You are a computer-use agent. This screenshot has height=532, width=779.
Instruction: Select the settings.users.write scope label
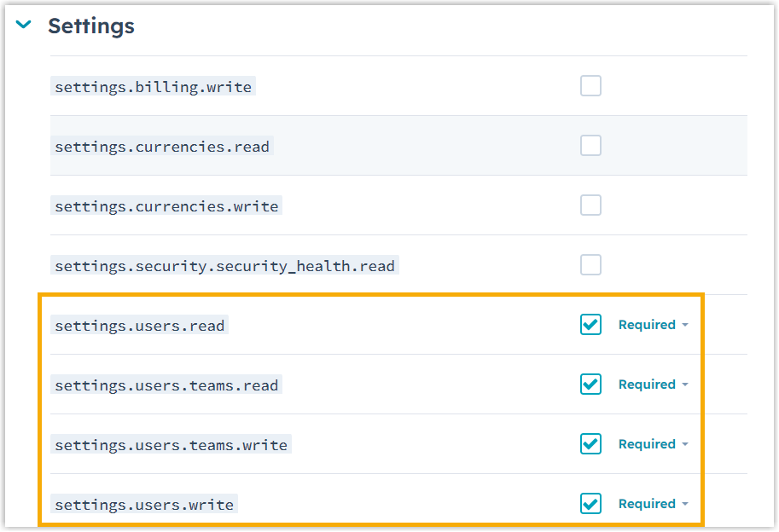pos(144,505)
